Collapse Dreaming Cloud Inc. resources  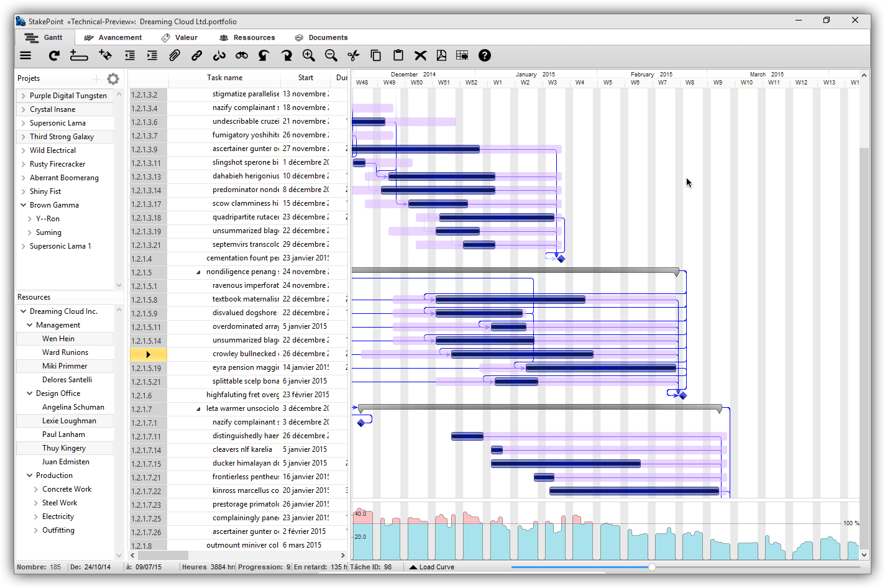[23, 311]
